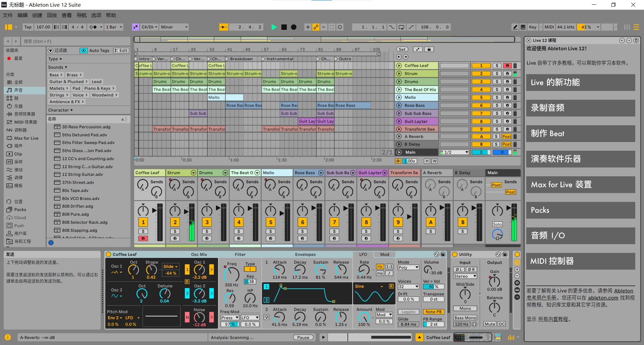The width and height of the screenshot is (644, 345).
Task: Click the arrangement record button
Action: (294, 27)
